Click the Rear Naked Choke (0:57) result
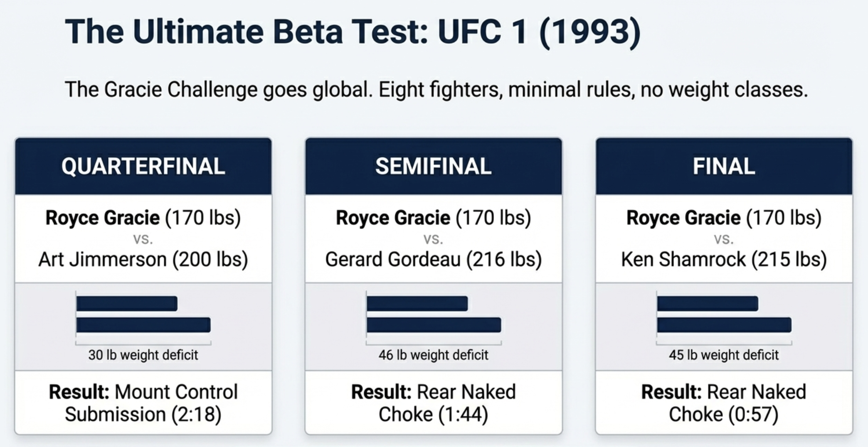The image size is (868, 447). (724, 403)
